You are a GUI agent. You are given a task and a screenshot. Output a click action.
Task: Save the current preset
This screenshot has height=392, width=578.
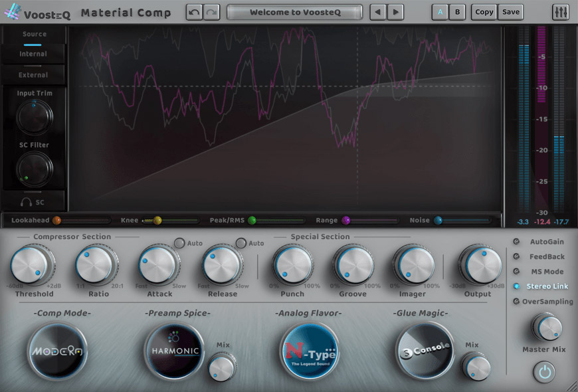[510, 11]
